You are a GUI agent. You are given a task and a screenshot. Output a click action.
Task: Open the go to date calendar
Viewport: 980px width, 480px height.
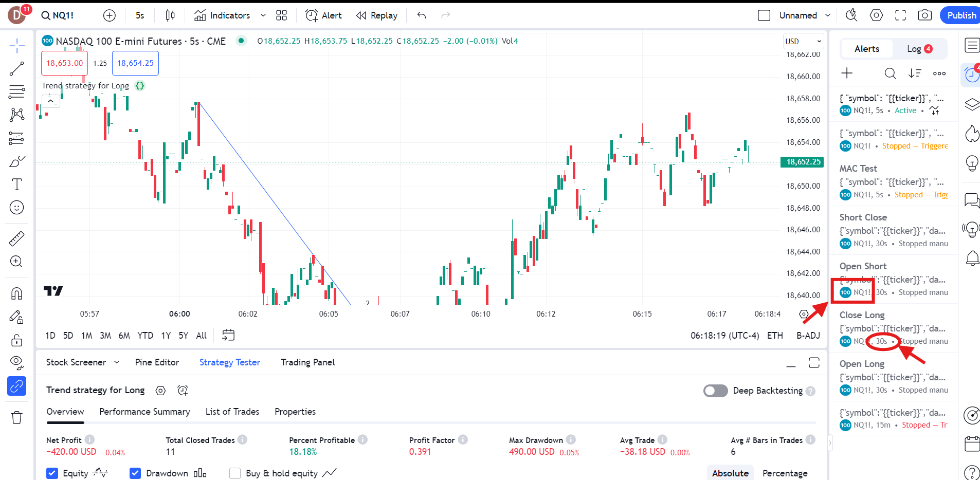[228, 335]
